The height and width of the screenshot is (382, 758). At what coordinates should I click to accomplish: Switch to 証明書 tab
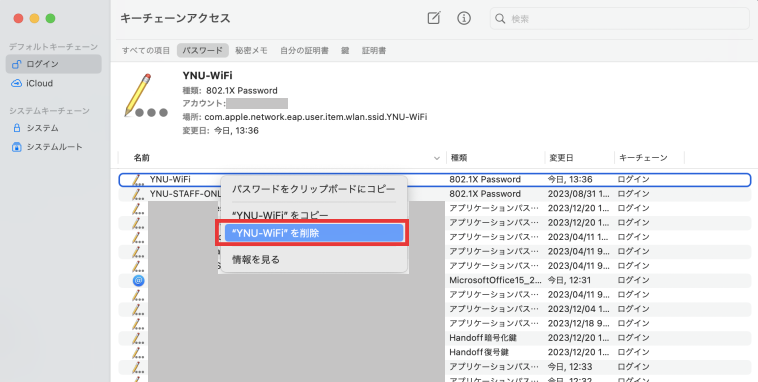(374, 50)
